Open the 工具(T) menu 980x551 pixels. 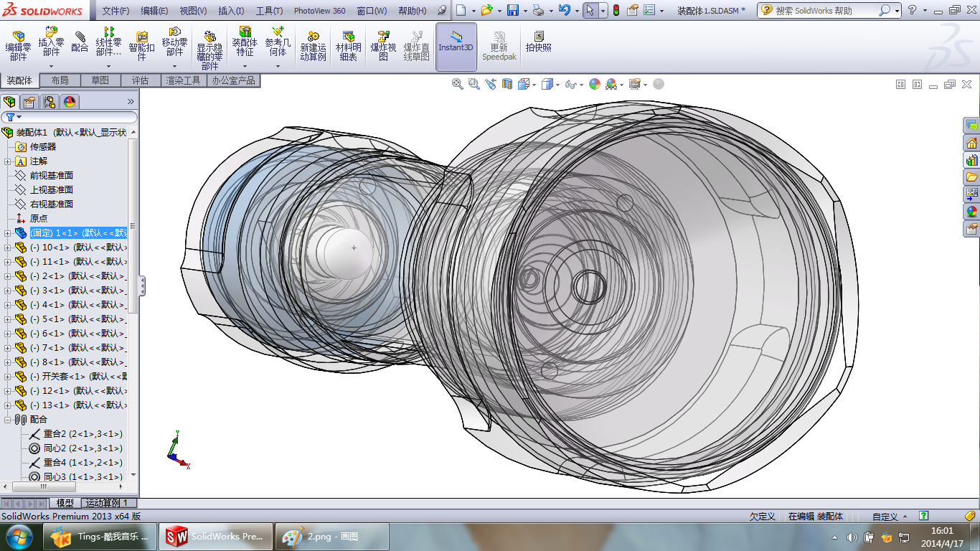269,11
